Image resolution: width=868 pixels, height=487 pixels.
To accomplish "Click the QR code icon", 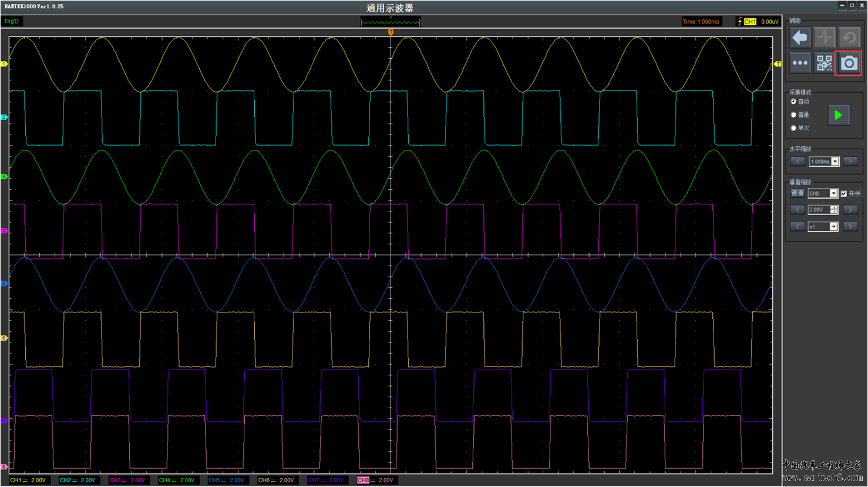I will point(825,63).
